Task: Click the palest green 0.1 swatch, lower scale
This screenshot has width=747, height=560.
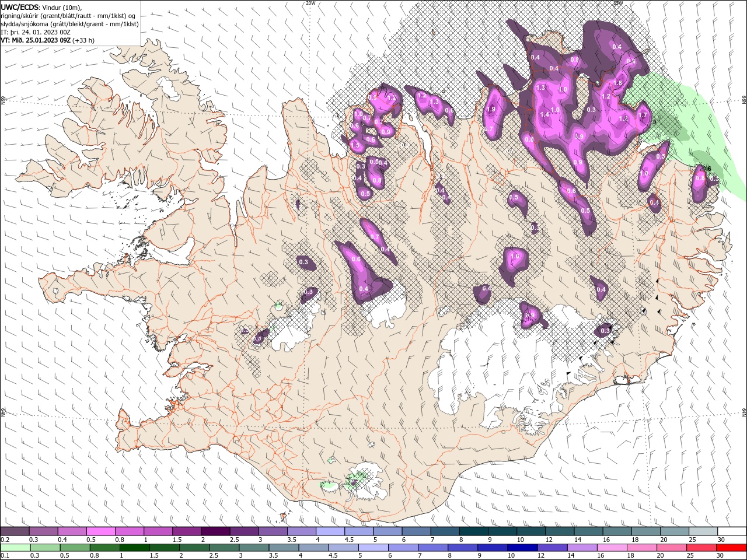Action: (x=15, y=548)
